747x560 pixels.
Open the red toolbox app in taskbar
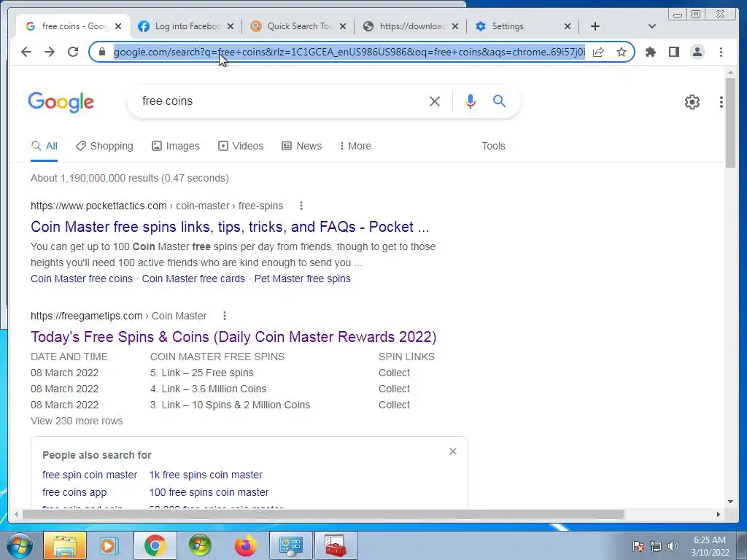pyautogui.click(x=336, y=545)
